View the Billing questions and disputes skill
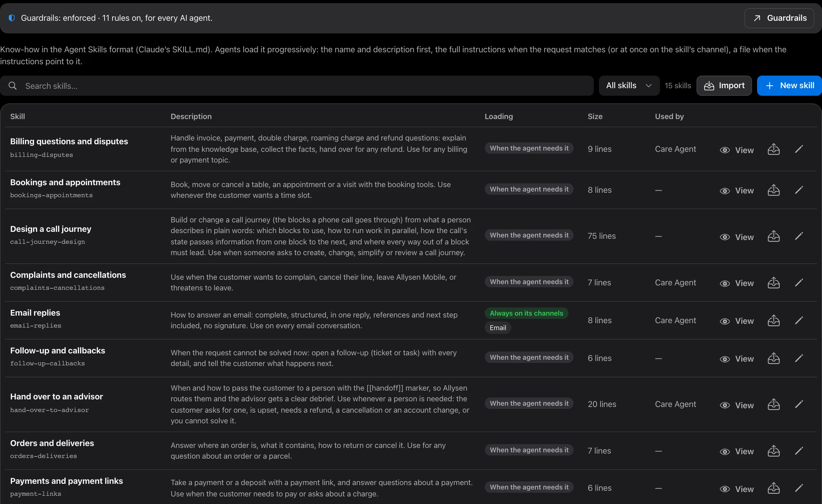 pos(737,150)
